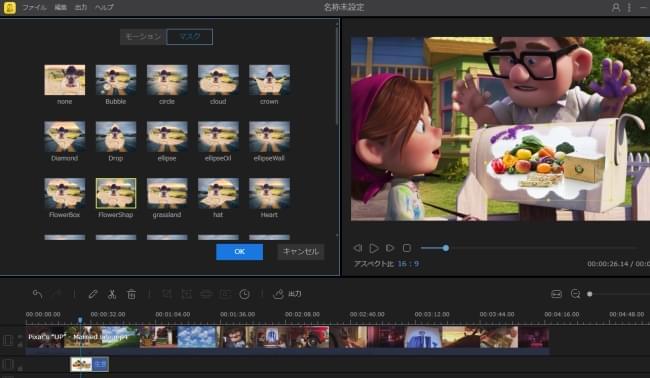Viewport: 650px width, 378px height.
Task: Redo the last undone edit
Action: tap(57, 294)
